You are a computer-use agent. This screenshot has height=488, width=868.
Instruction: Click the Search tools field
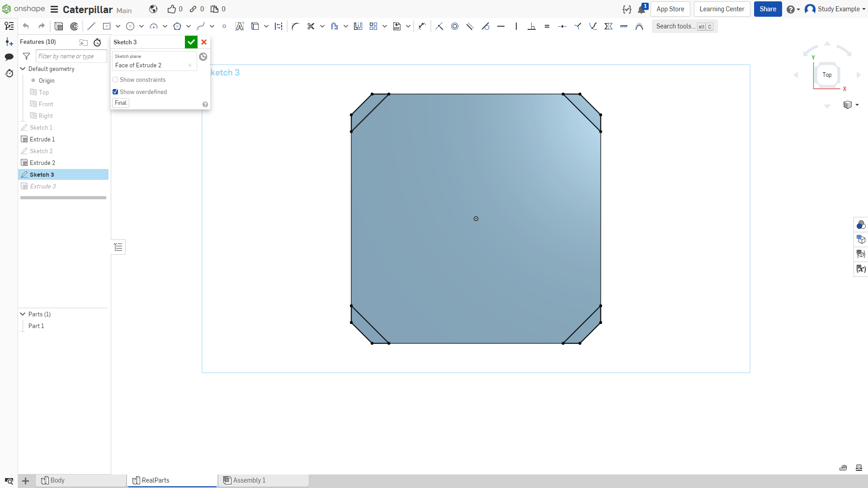[684, 26]
